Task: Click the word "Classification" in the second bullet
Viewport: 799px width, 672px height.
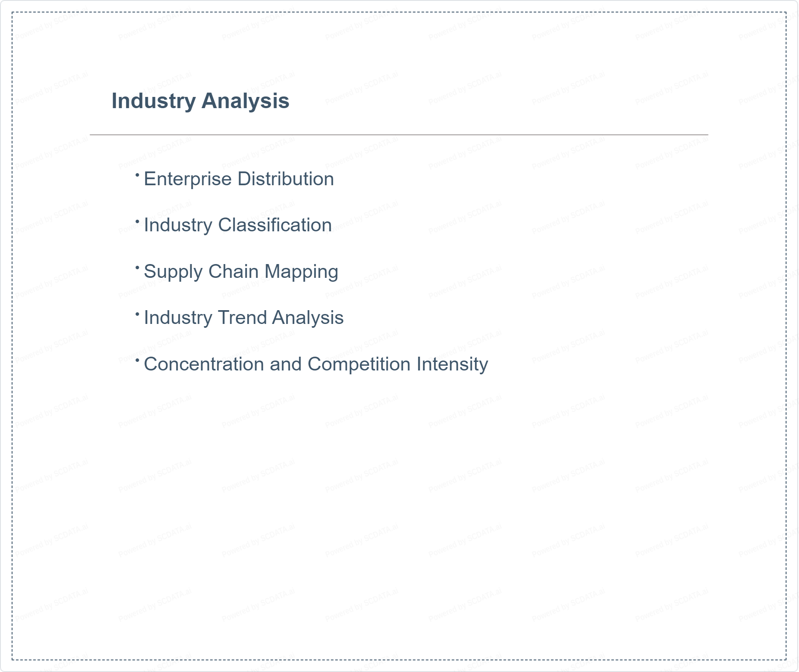Action: 275,225
